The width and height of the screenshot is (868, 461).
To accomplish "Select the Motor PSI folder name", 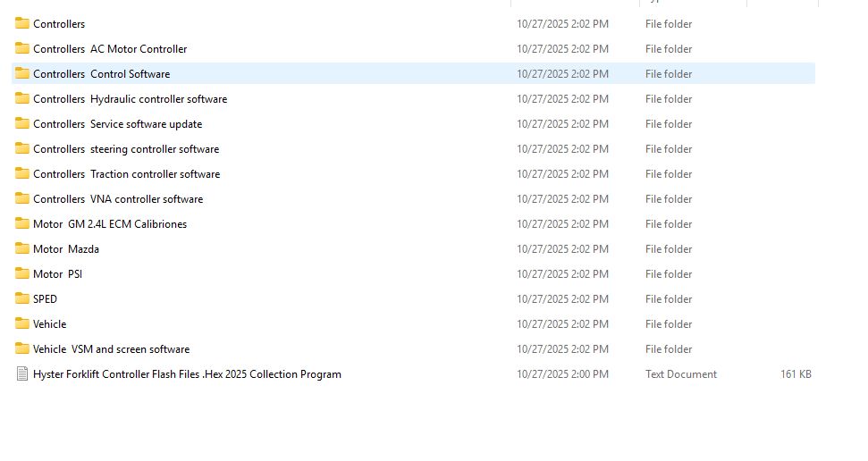I will 57,274.
